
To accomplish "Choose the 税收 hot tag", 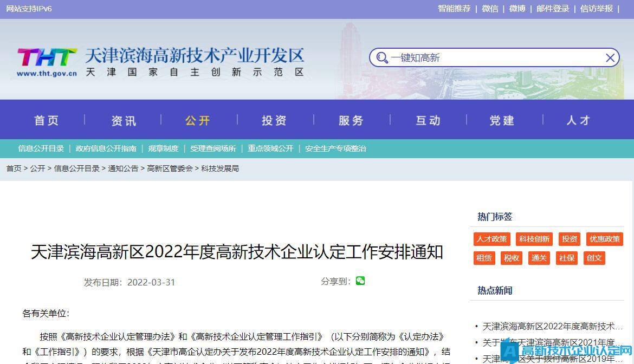I will (511, 258).
